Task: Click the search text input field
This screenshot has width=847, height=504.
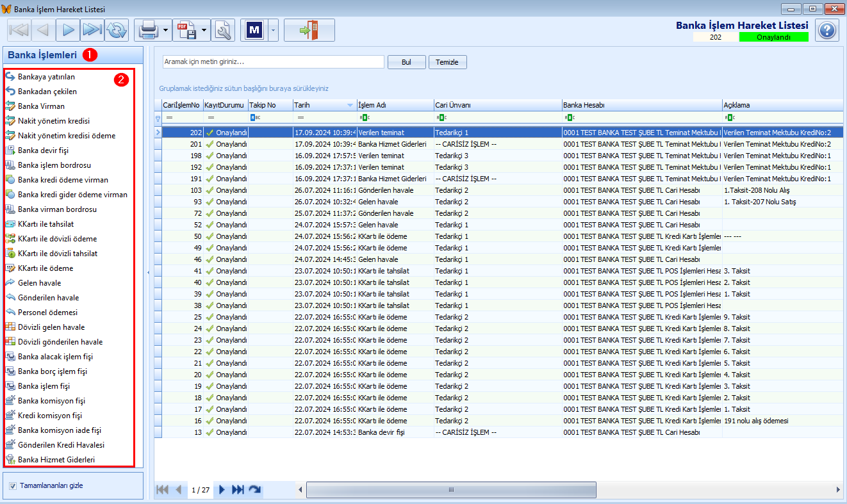Action: click(x=273, y=62)
